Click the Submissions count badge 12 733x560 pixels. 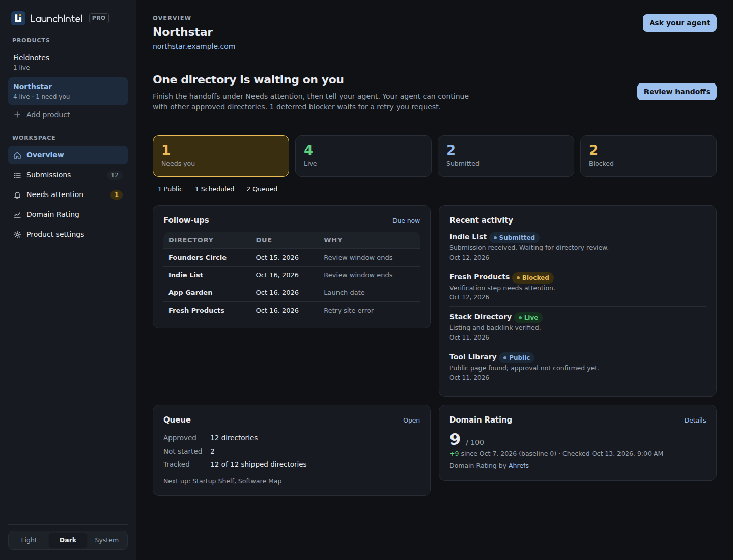point(115,175)
